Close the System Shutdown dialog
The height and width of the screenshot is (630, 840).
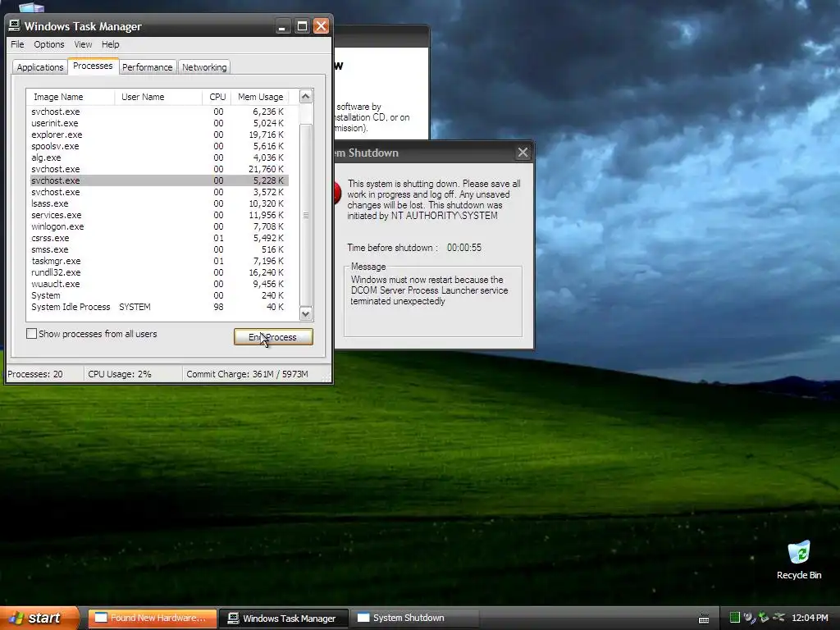click(x=523, y=153)
